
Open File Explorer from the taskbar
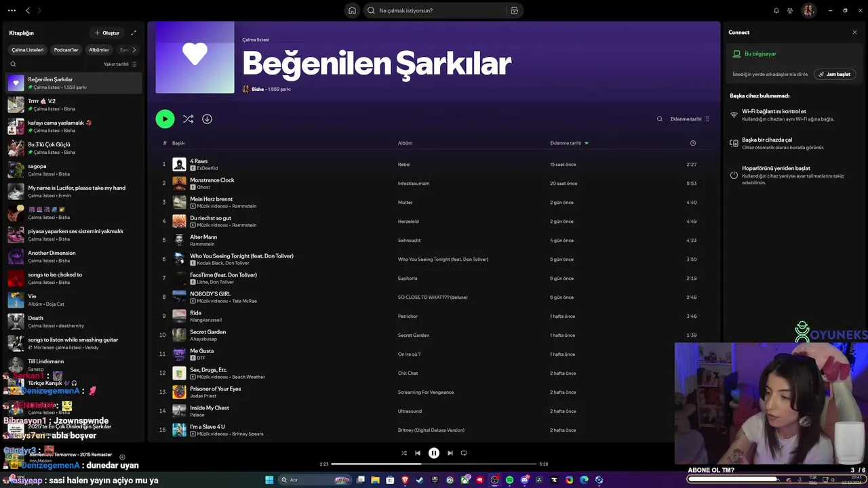[375, 480]
